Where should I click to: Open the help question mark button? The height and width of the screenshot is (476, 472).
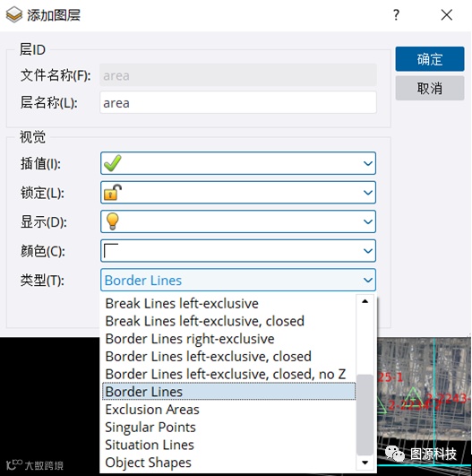(396, 14)
